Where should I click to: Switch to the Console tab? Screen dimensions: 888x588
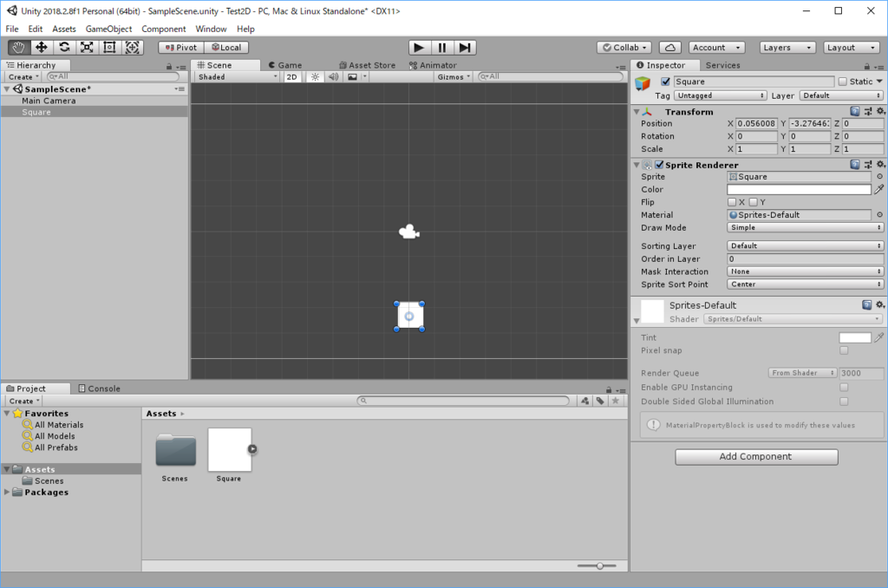pyautogui.click(x=99, y=389)
